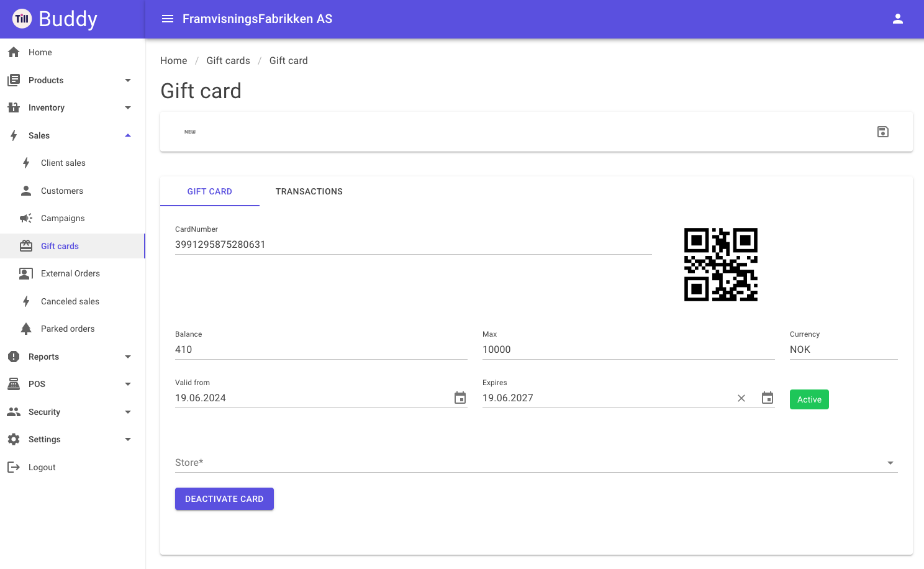Click the save disk icon

coord(882,132)
